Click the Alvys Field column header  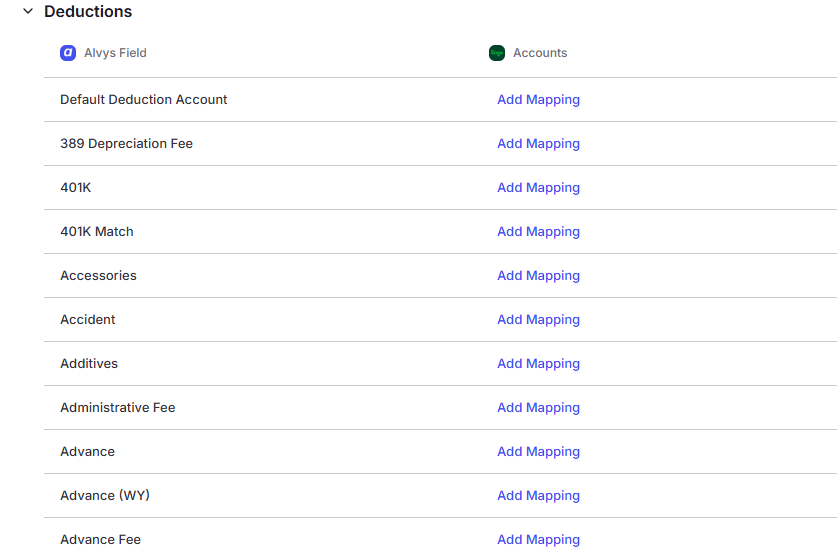pos(115,53)
